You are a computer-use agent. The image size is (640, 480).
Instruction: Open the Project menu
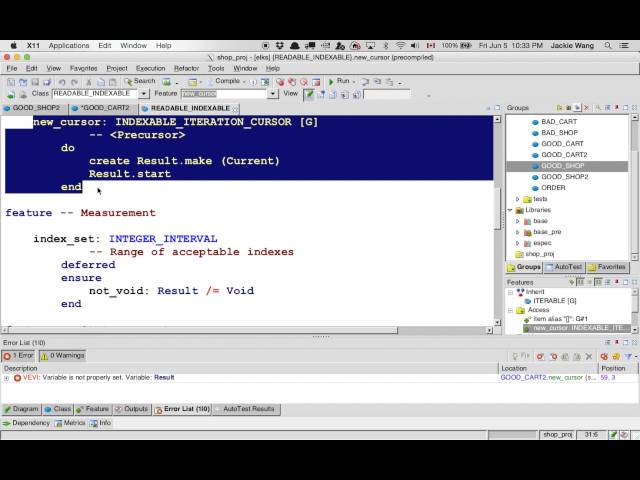[117, 68]
